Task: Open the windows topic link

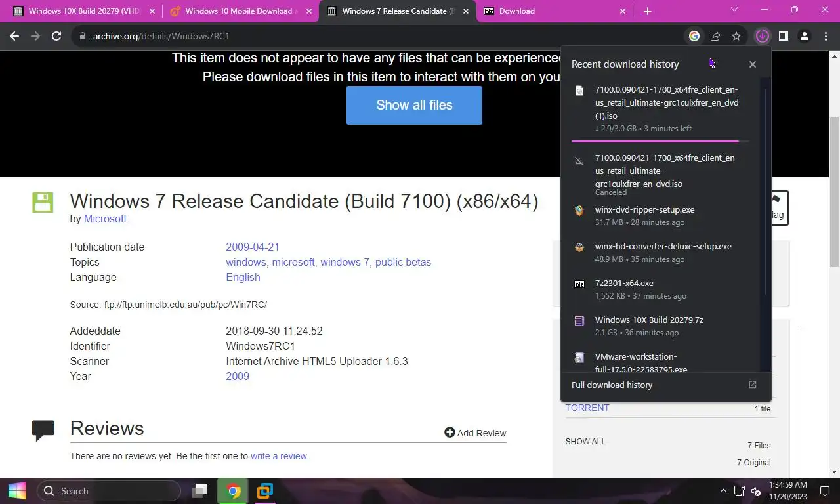Action: (x=245, y=262)
